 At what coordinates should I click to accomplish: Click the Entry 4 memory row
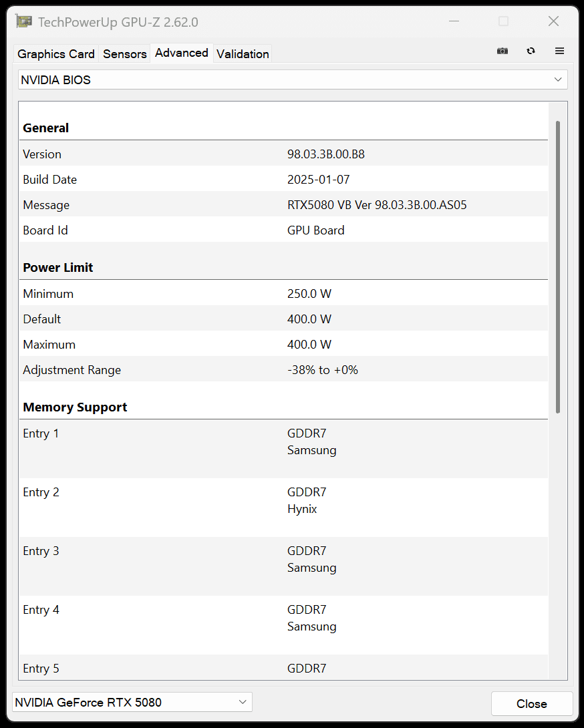[x=283, y=625]
